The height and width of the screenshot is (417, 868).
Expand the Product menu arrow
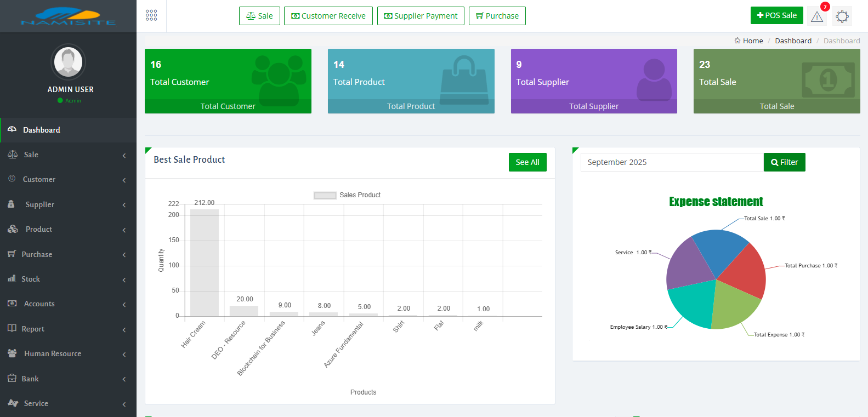coord(124,230)
